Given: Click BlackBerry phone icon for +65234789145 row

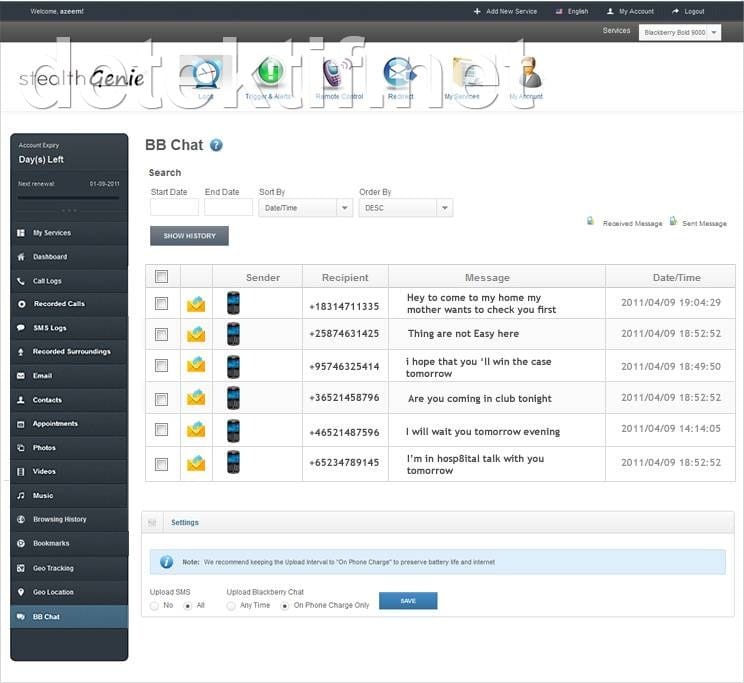Looking at the screenshot, I should 233,462.
